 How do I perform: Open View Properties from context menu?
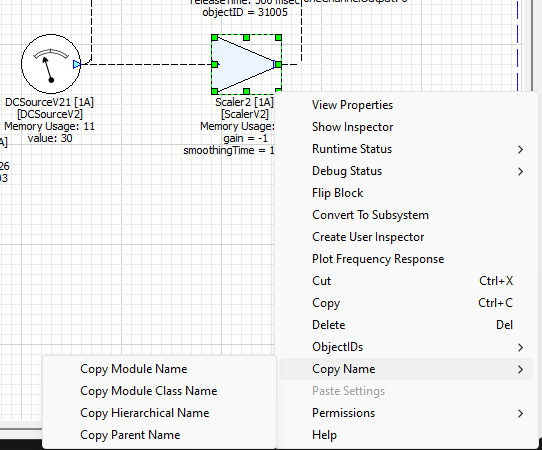(406, 105)
